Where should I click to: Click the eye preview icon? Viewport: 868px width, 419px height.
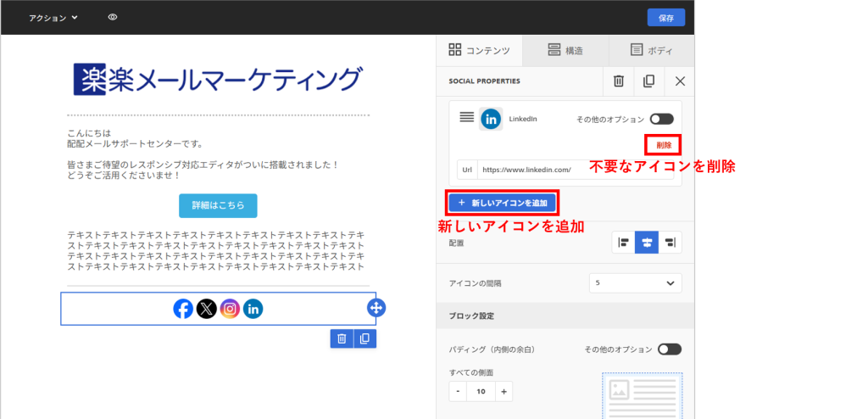click(x=113, y=17)
